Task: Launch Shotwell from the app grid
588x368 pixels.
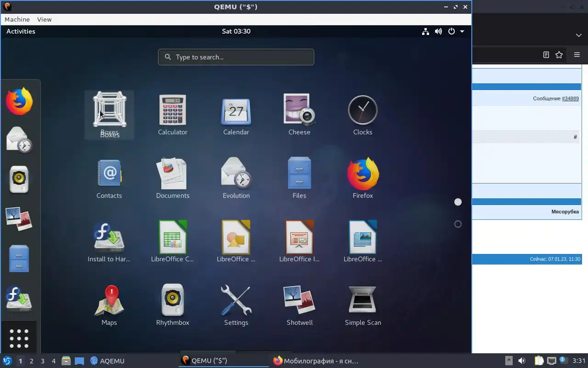Action: (300, 305)
